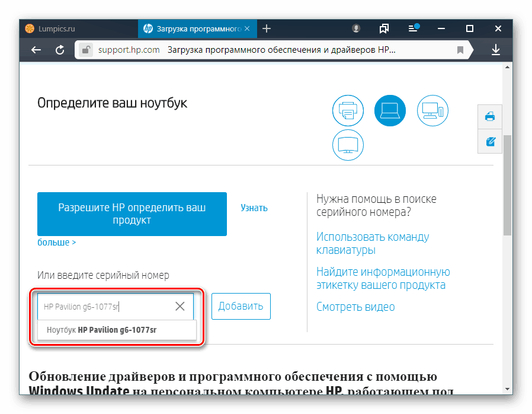Click the 'Добавить' button
This screenshot has width=532, height=414.
[241, 306]
